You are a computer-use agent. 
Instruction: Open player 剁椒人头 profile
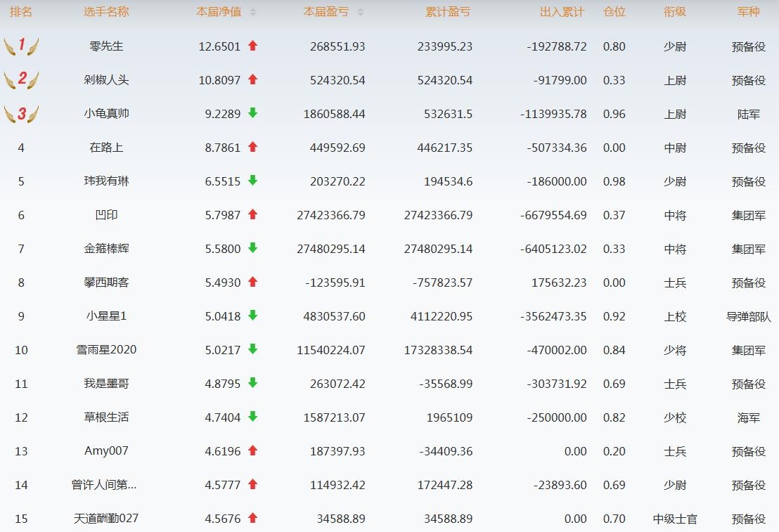click(x=106, y=80)
